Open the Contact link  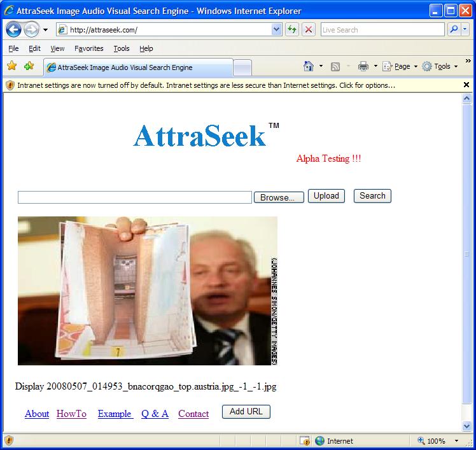[193, 414]
